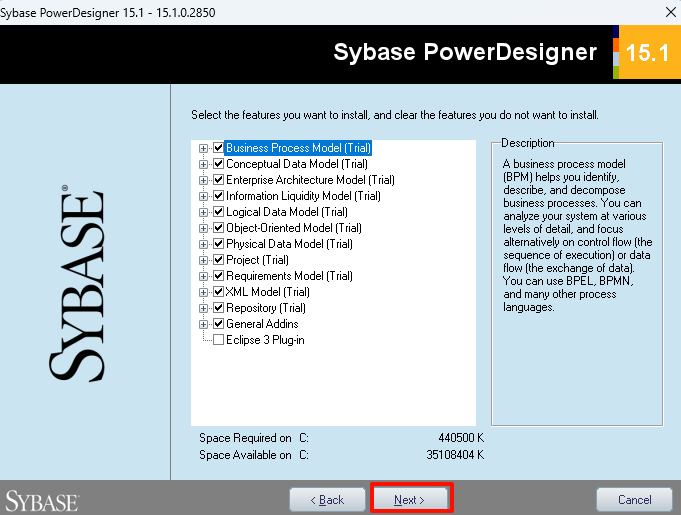Expand XML Model tree node

pyautogui.click(x=203, y=292)
